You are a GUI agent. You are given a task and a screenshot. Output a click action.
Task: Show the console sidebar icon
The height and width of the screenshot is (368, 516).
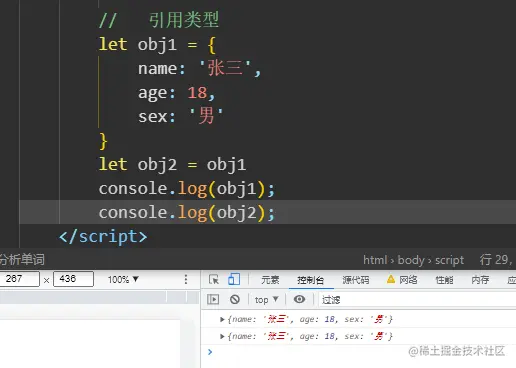click(x=213, y=299)
